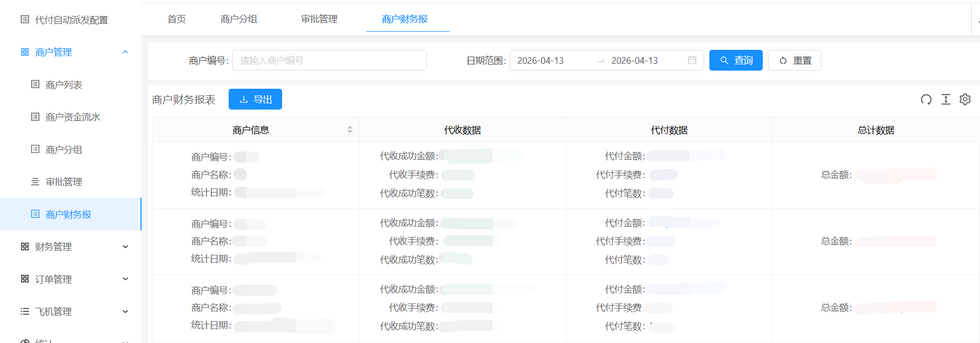Open the calendar icon in date range
Screen dimensions: 980x343
(x=692, y=60)
